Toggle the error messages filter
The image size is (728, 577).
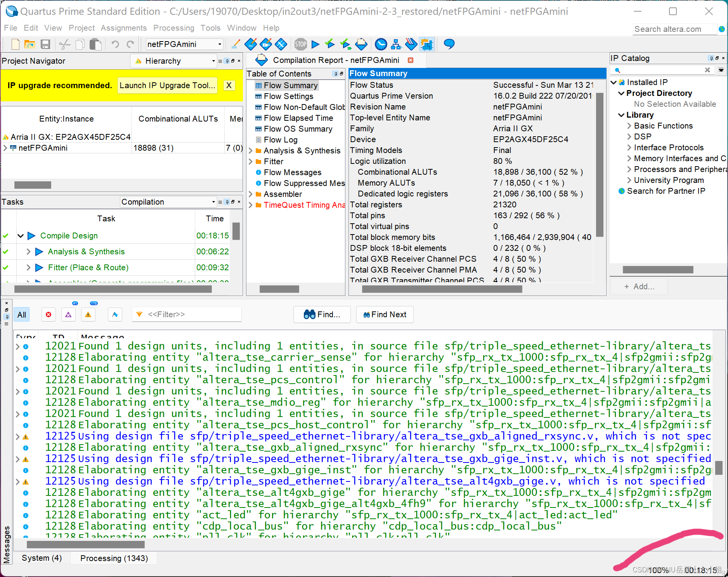point(49,315)
